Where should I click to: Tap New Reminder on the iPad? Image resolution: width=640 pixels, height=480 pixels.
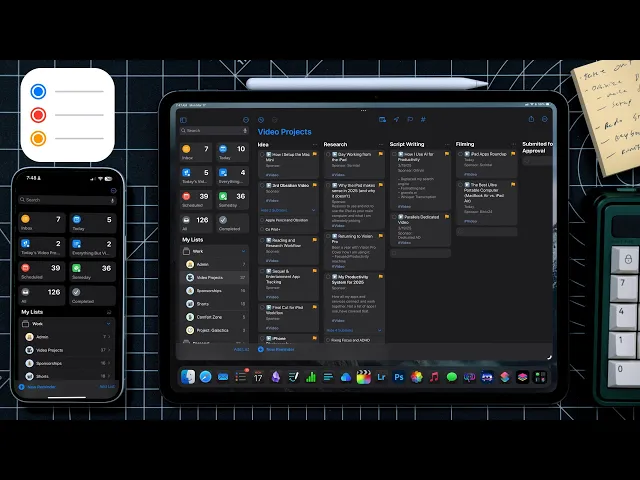coord(276,349)
